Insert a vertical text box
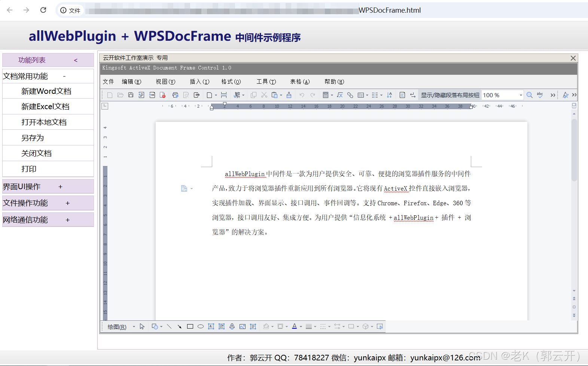Viewport: 588px width, 366px height. click(x=222, y=326)
